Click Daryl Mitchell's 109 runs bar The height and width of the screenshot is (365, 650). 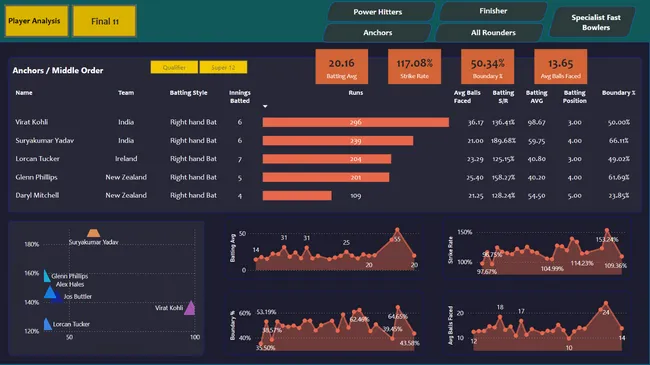click(x=297, y=195)
